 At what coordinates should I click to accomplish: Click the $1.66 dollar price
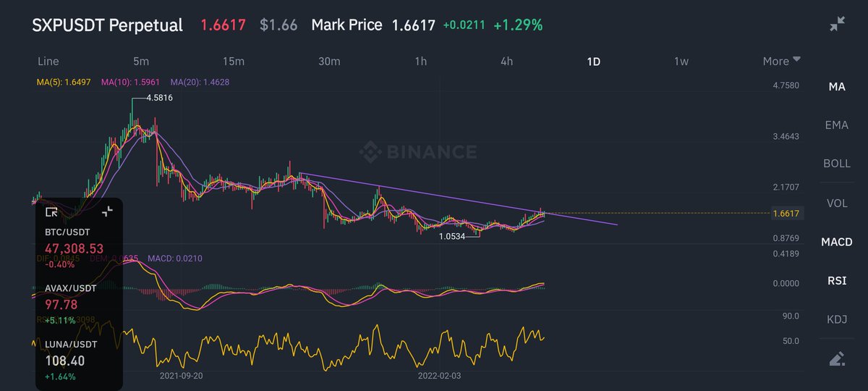278,25
